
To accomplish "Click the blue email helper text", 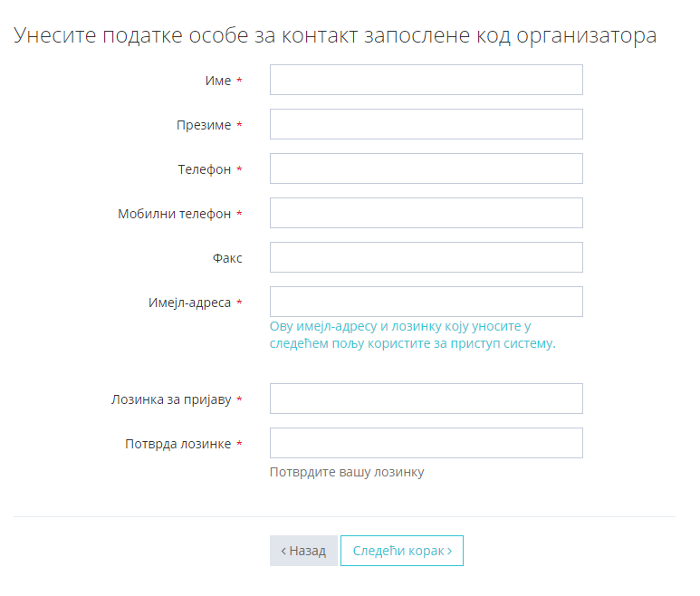I will pos(412,335).
